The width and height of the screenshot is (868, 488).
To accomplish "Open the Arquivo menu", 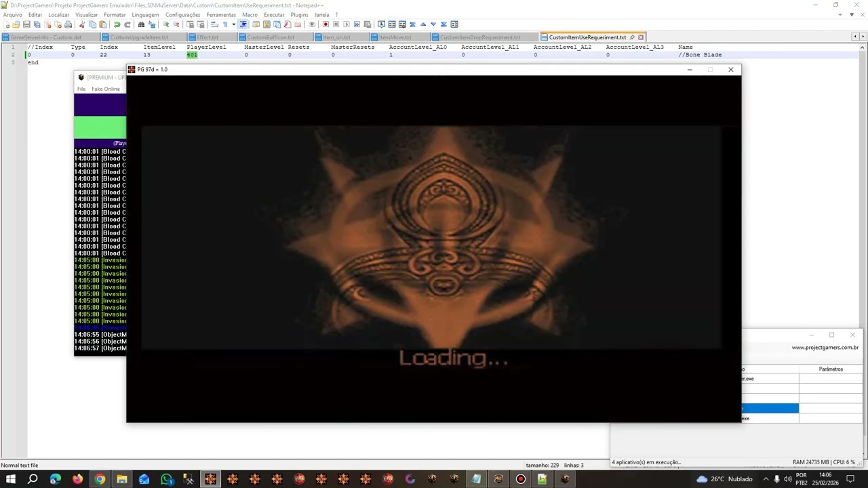I will point(13,14).
